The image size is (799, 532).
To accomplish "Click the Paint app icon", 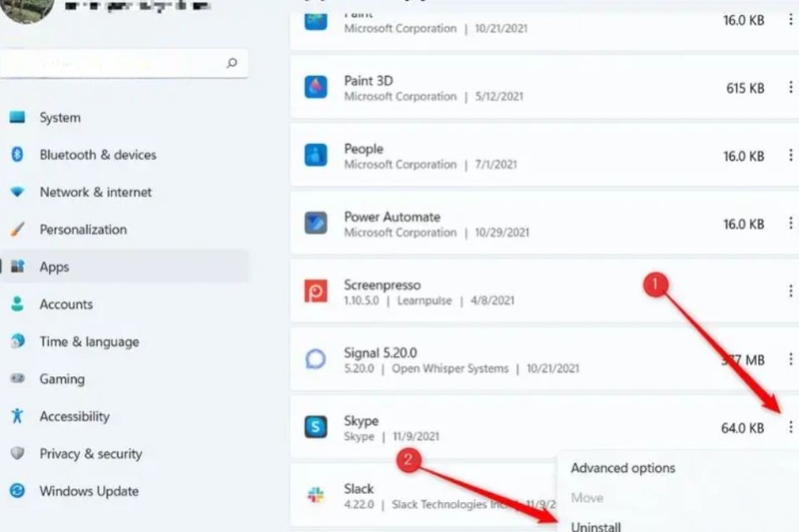I will tap(316, 21).
